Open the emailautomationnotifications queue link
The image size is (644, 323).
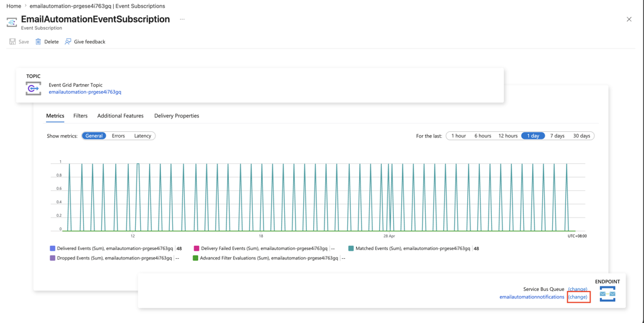pos(532,297)
